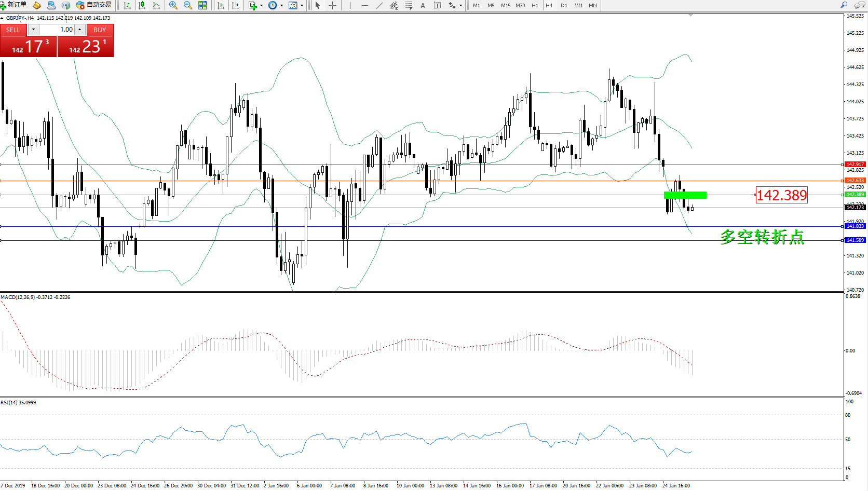The image size is (868, 491).
Task: Switch chart to bar chart display
Action: 127,5
